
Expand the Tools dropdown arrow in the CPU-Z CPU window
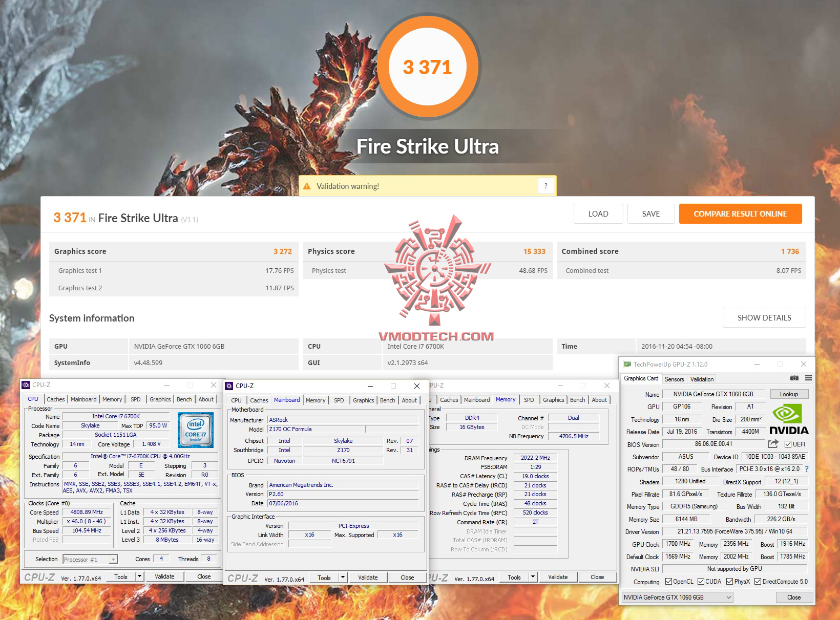coord(139,576)
